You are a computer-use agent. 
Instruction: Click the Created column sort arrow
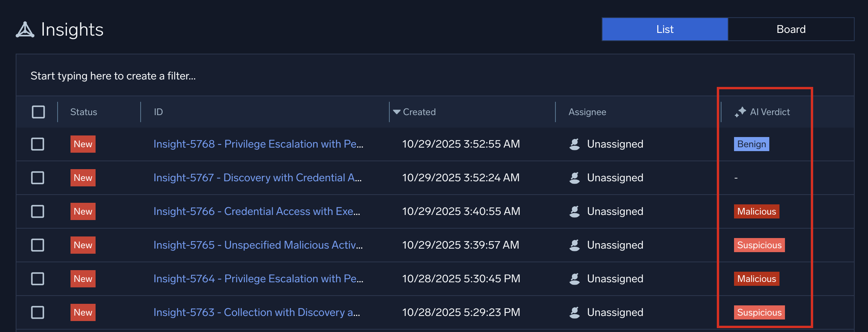(396, 112)
